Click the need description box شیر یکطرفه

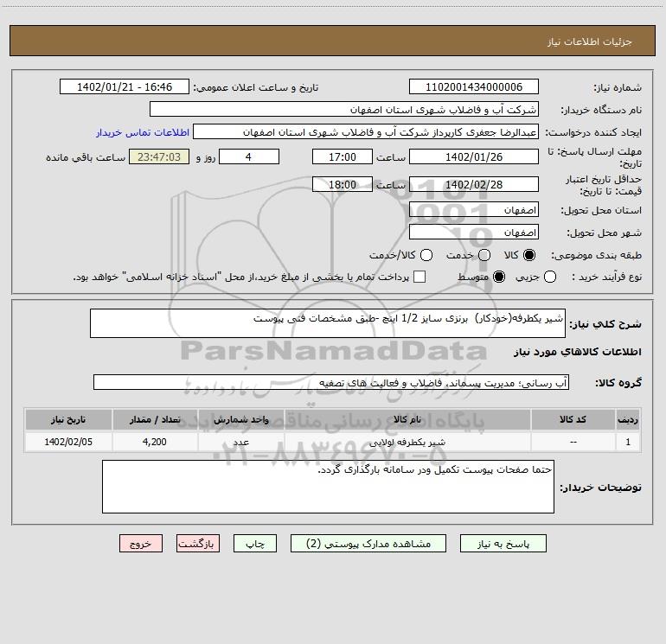328,323
